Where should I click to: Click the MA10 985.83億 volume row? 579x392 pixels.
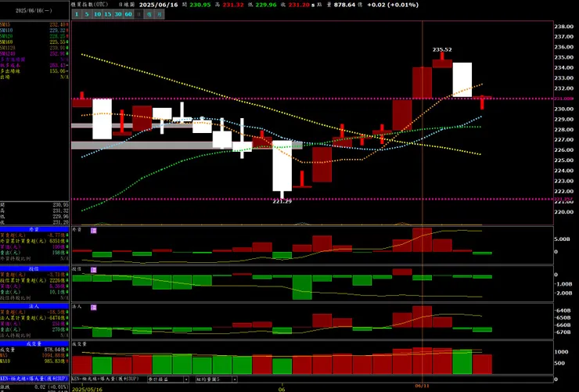pyautogui.click(x=34, y=361)
